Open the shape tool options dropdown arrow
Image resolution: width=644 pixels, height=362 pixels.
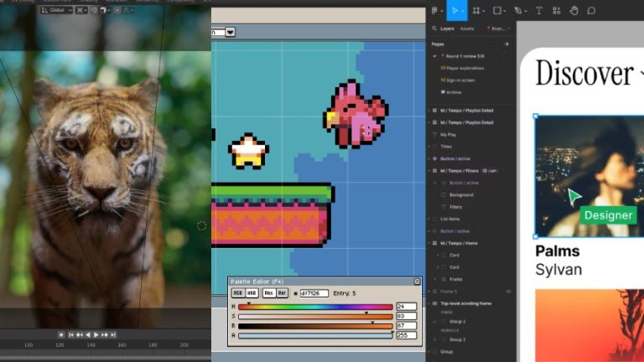[505, 11]
